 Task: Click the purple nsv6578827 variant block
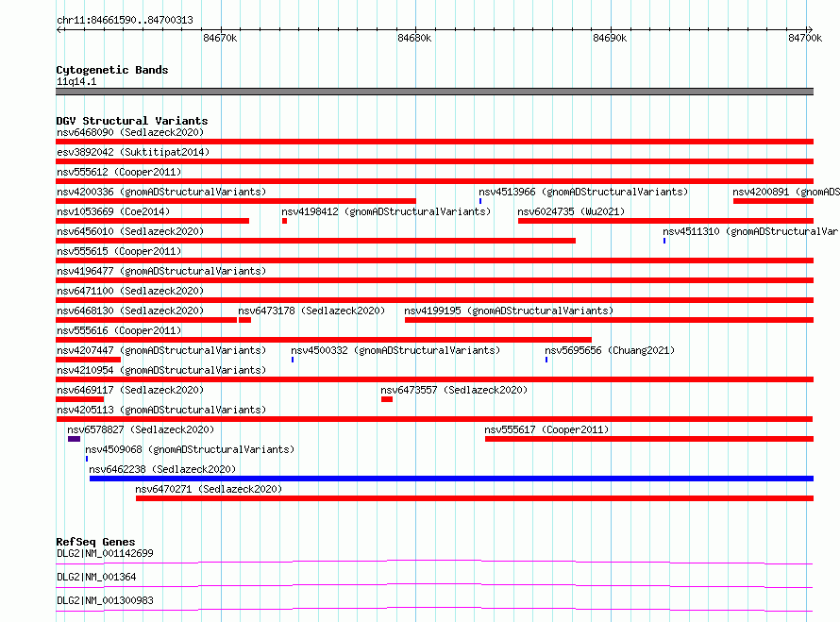(74, 439)
